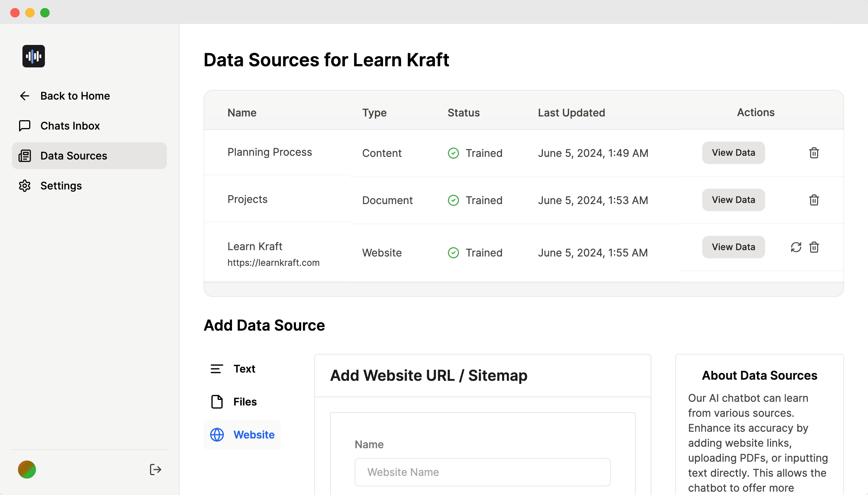Open Settings in the sidebar
Screen dimensions: 868x495
tap(89, 186)
